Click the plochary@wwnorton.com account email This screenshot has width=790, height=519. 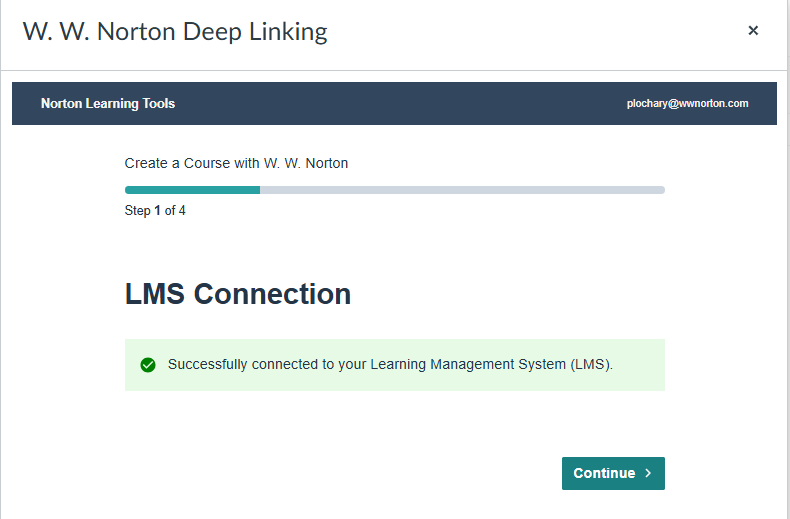pyautogui.click(x=687, y=103)
